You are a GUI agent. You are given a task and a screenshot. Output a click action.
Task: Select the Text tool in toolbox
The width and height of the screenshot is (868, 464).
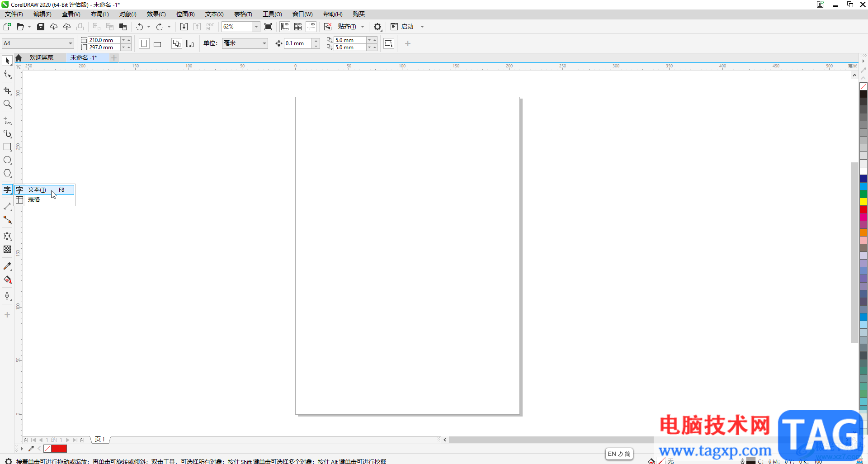click(7, 189)
